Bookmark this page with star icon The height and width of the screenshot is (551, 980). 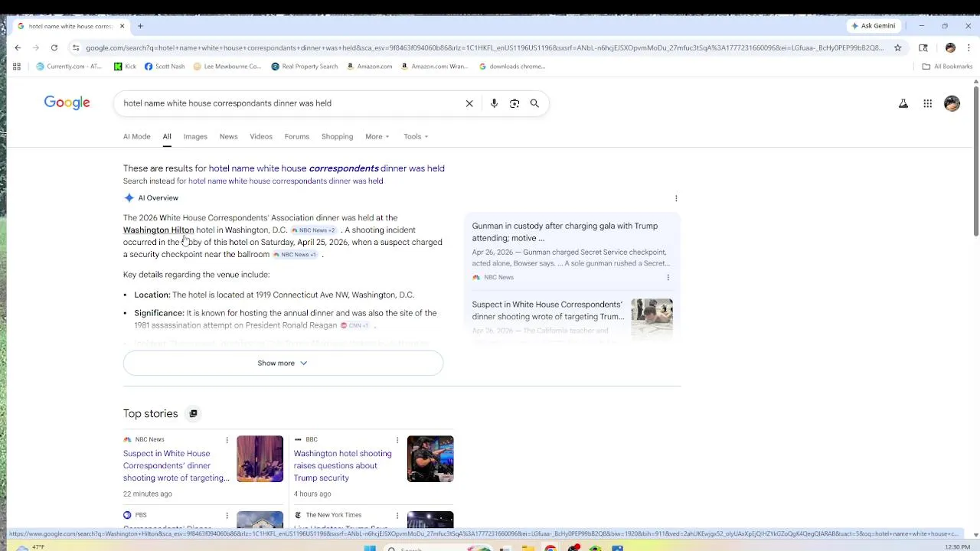(898, 47)
